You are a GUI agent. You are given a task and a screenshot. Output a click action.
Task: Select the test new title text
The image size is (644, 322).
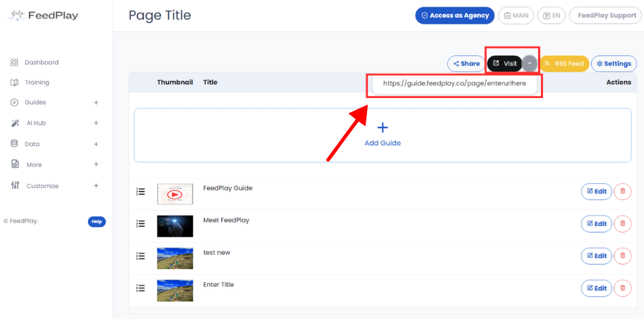point(217,253)
